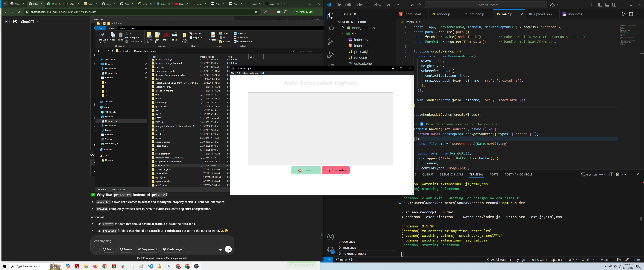Expand OUTLINE section in sidebar
Image resolution: width=644 pixels, height=270 pixels.
click(x=349, y=242)
